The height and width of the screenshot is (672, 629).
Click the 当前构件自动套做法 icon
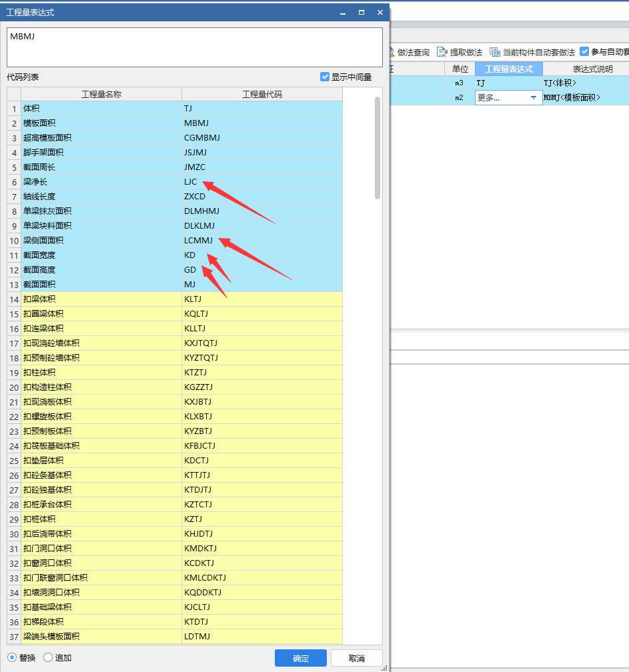(x=495, y=52)
